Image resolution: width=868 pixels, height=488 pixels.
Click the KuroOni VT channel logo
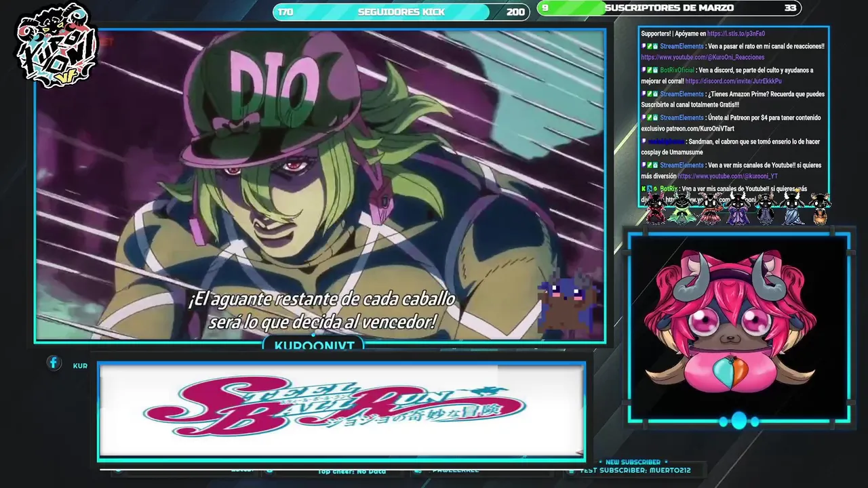tap(58, 46)
